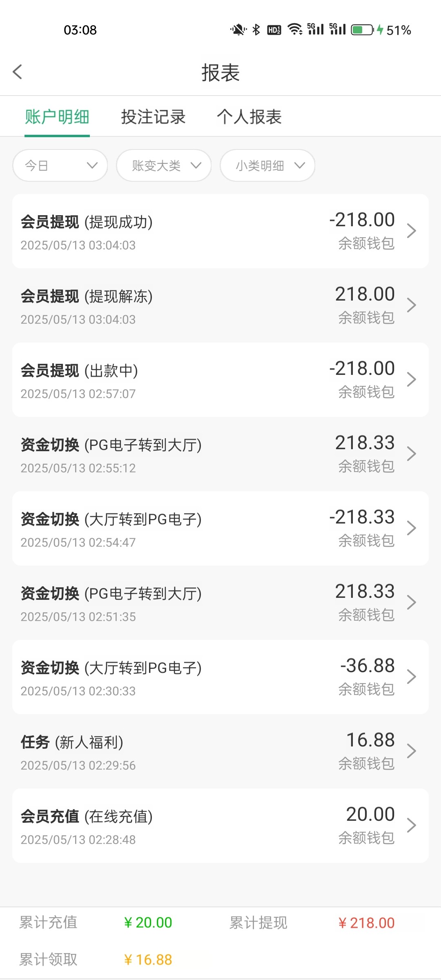View the 02:54:47 大厅转到PG电子 transaction
Screen dimensions: 441x980
point(220,528)
